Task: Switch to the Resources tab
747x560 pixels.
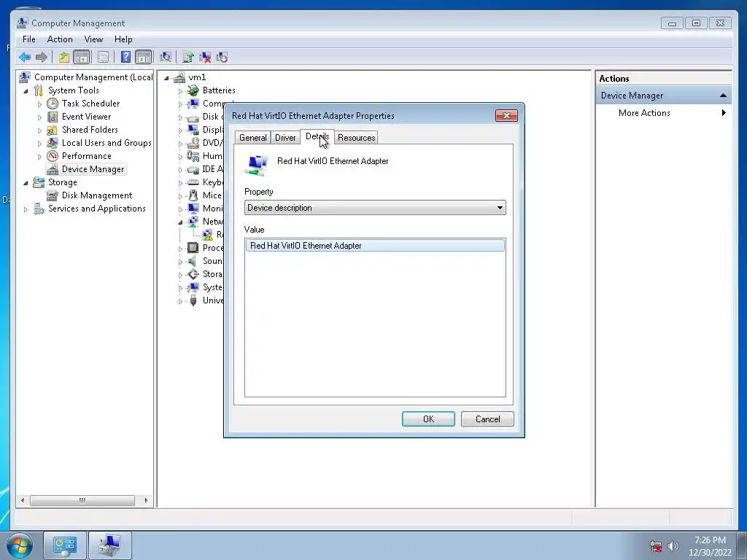Action: coord(356,138)
